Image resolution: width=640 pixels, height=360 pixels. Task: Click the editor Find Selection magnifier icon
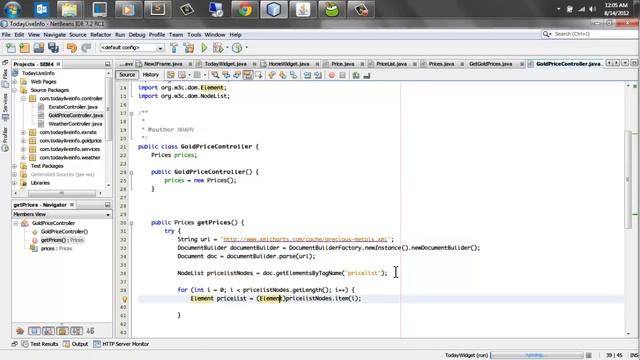[215, 75]
